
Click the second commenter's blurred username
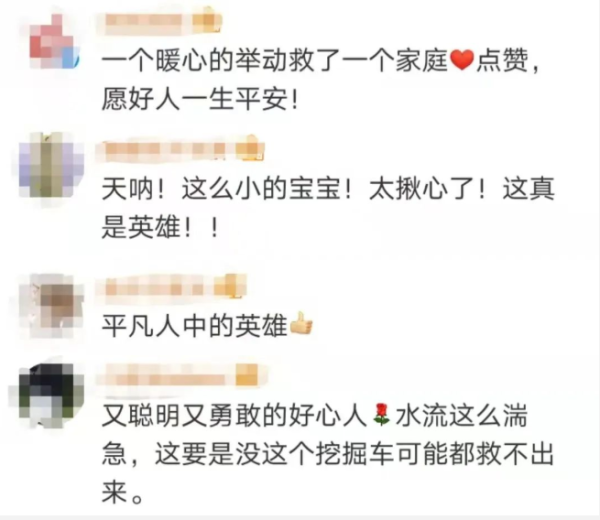tap(169, 150)
